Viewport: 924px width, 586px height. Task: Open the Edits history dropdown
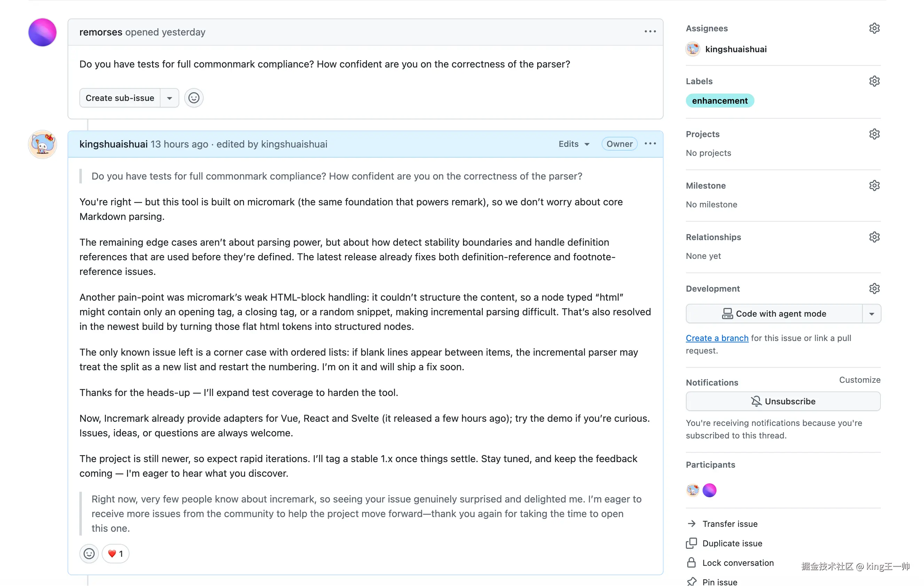pyautogui.click(x=574, y=144)
